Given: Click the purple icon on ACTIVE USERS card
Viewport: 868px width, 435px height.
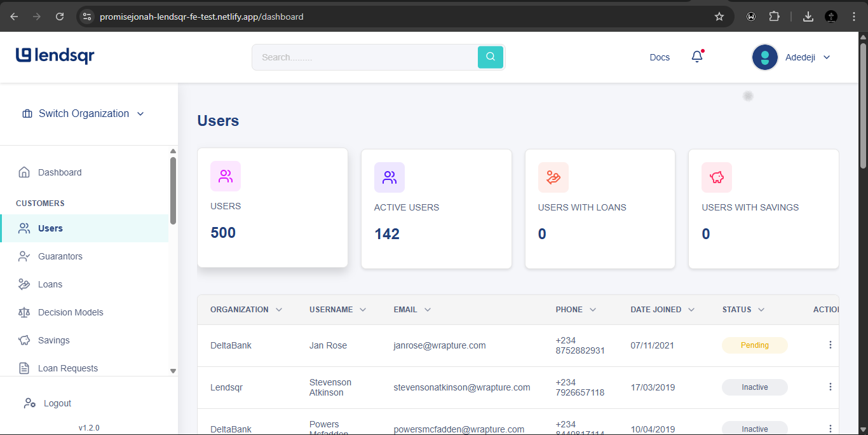Looking at the screenshot, I should click(390, 177).
